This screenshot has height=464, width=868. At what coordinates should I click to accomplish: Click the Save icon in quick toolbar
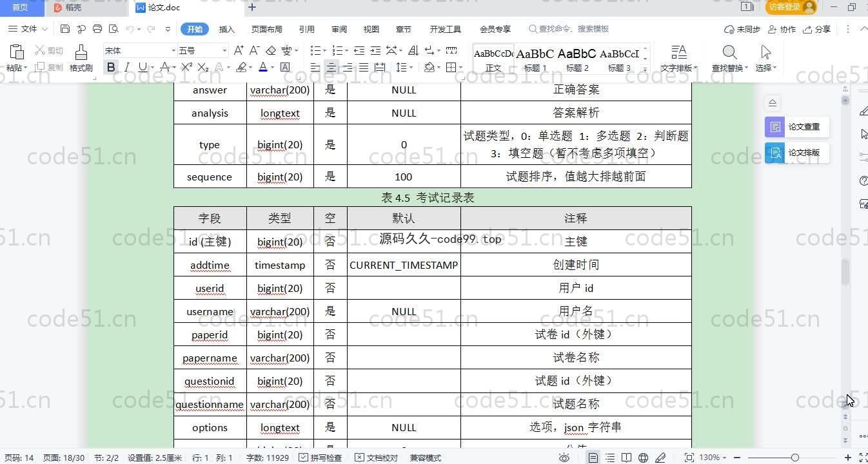tap(64, 29)
